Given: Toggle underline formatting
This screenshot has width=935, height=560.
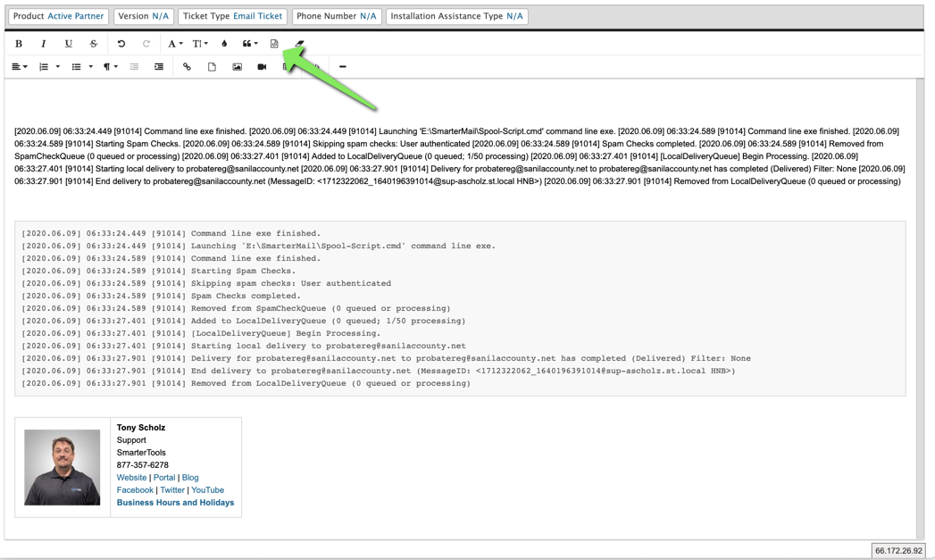Looking at the screenshot, I should [68, 44].
